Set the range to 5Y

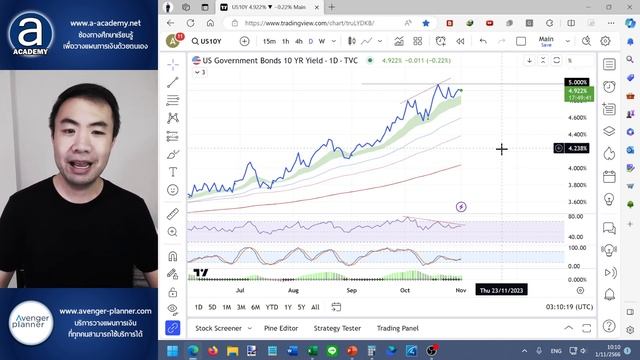(x=301, y=307)
